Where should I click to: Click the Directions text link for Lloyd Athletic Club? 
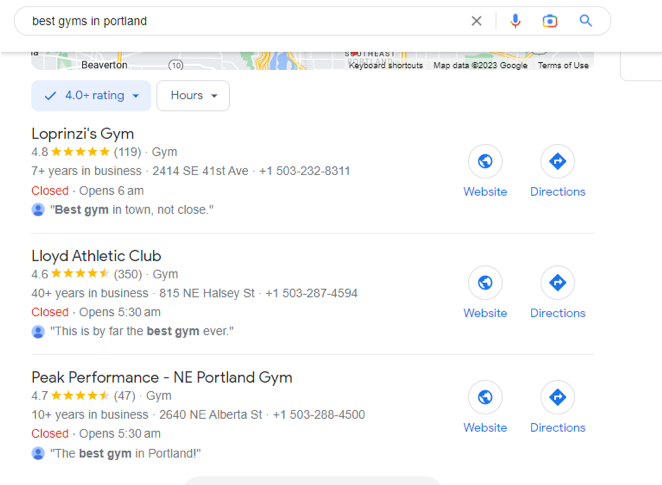(x=558, y=313)
